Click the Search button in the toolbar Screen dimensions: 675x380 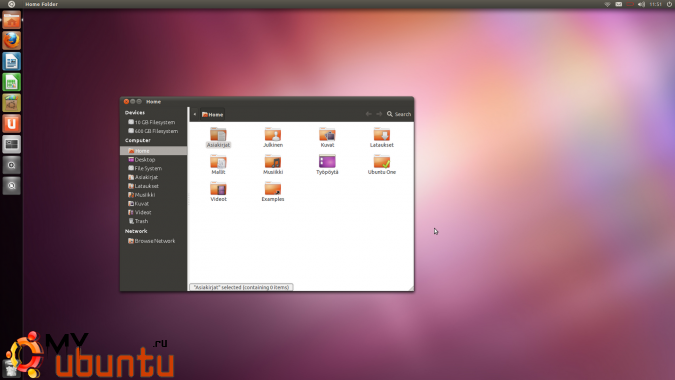coord(399,114)
